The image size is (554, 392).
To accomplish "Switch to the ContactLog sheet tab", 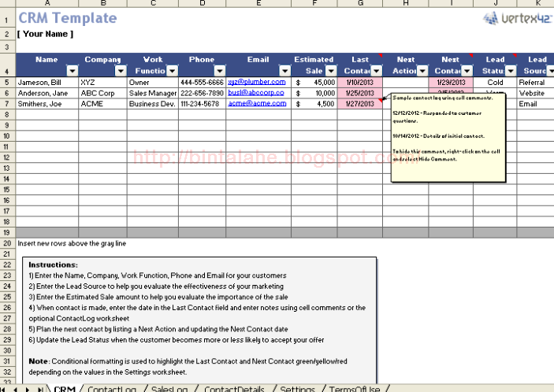I will tap(112, 389).
